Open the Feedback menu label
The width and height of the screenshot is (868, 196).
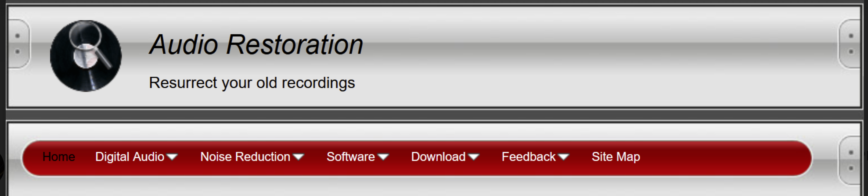coord(529,157)
